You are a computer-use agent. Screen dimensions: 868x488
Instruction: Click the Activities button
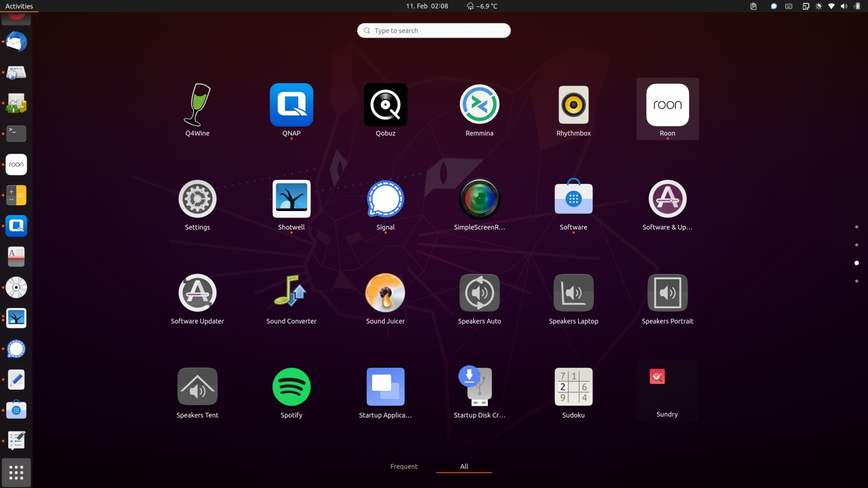coord(19,6)
